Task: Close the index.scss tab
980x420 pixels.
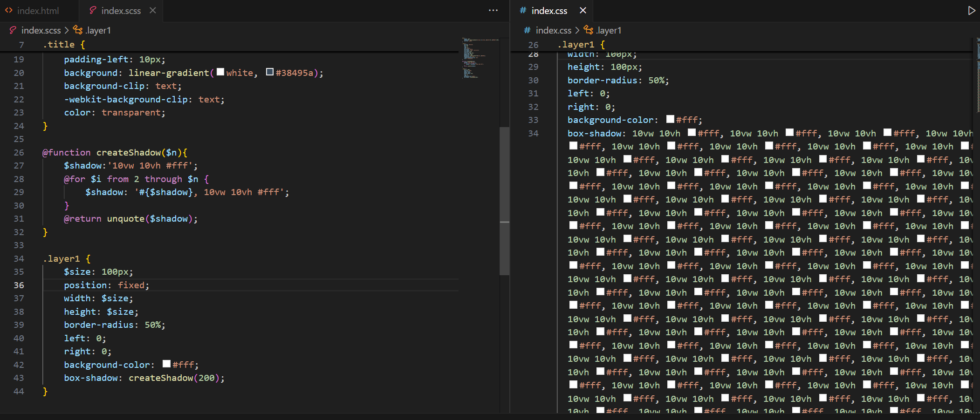Action: click(153, 10)
